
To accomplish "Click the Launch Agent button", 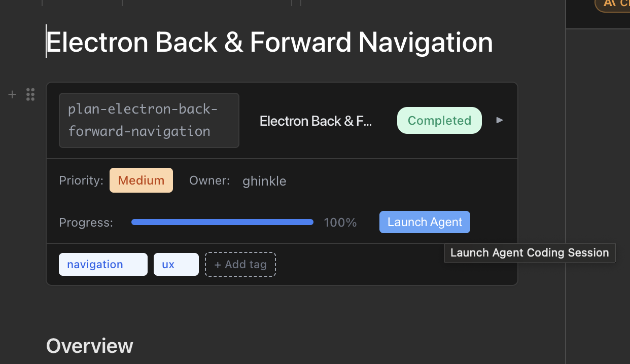I will point(425,222).
